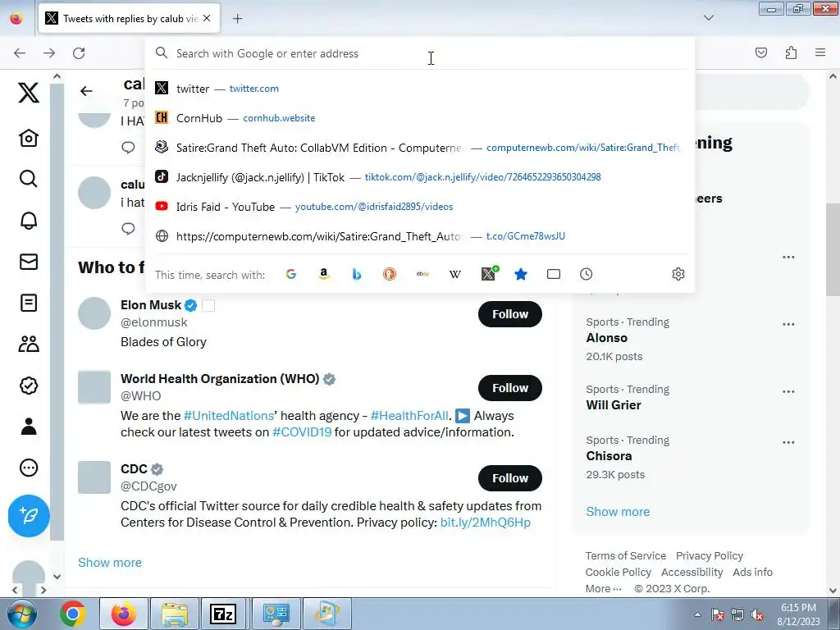Viewport: 840px width, 630px height.
Task: Open the bit.ly/2MhQ6Hp link
Action: (x=486, y=523)
